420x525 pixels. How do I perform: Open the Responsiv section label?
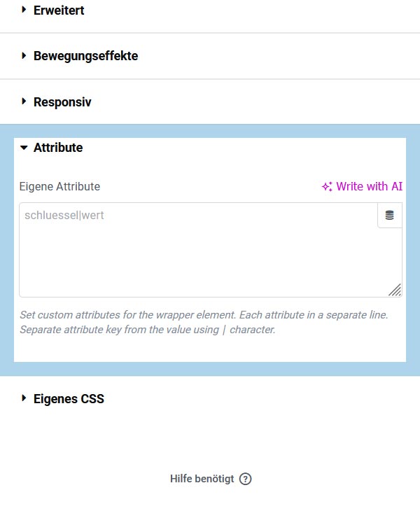[62, 102]
